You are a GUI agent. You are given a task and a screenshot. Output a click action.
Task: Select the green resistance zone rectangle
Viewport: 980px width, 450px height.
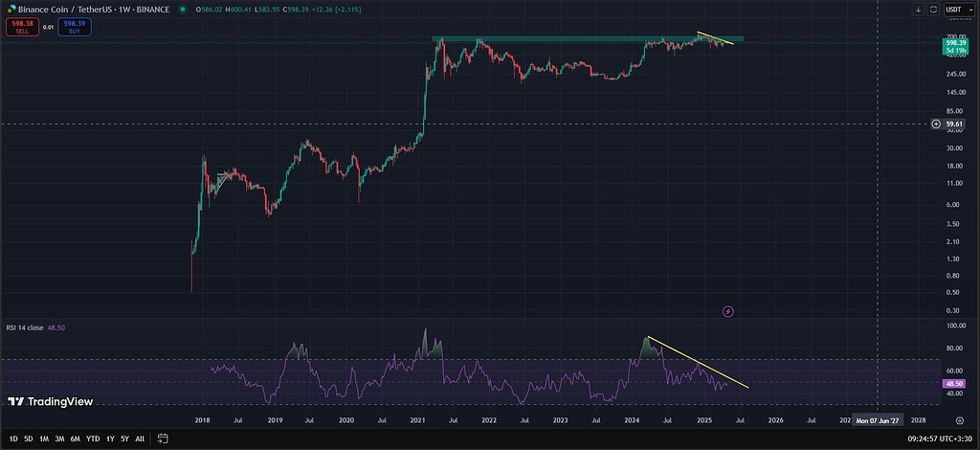click(589, 38)
